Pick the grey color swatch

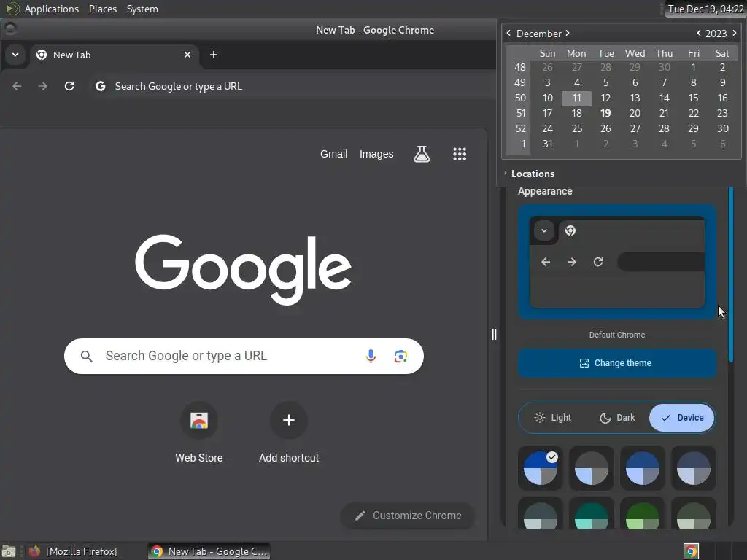591,468
